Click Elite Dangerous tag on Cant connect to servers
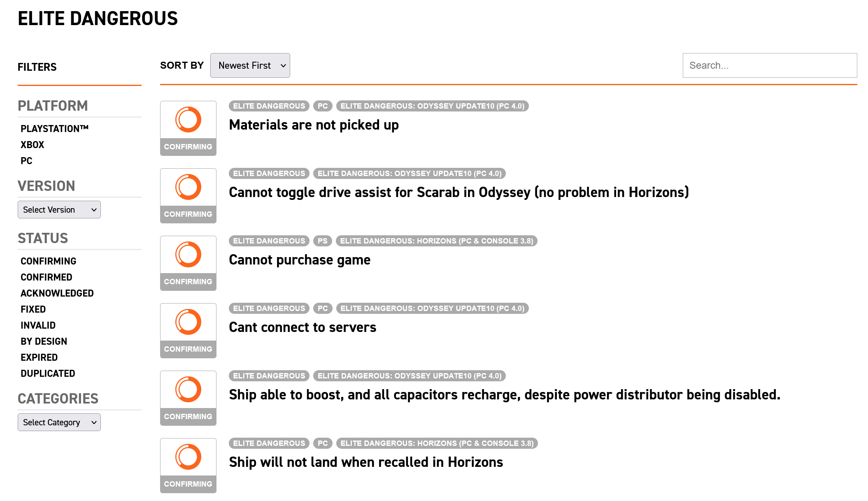The height and width of the screenshot is (501, 868). point(269,308)
